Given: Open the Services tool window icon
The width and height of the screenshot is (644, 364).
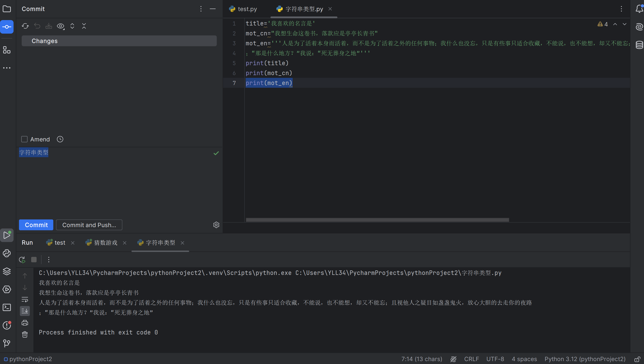Looking at the screenshot, I should [7, 289].
